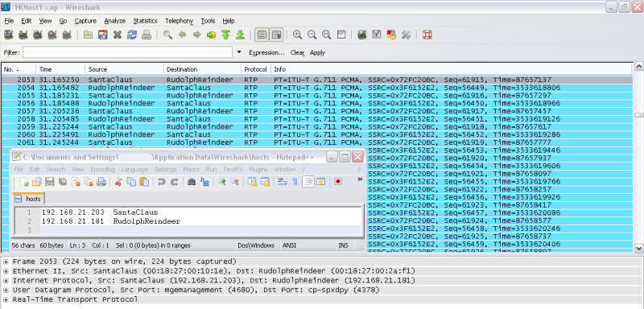Click the packet list vertical scrollbar thumb
Viewport: 644px width, 309px height.
638,115
